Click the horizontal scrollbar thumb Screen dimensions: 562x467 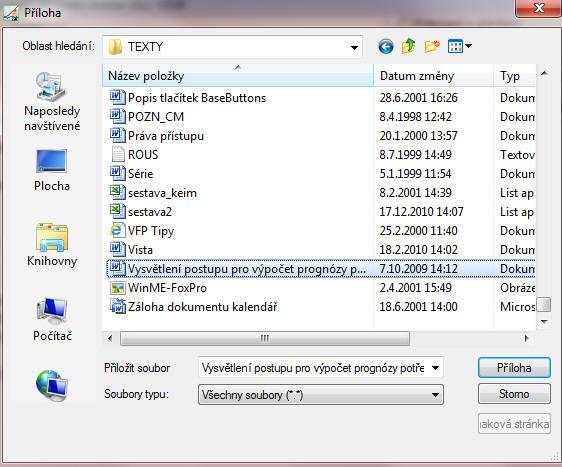coord(265,338)
